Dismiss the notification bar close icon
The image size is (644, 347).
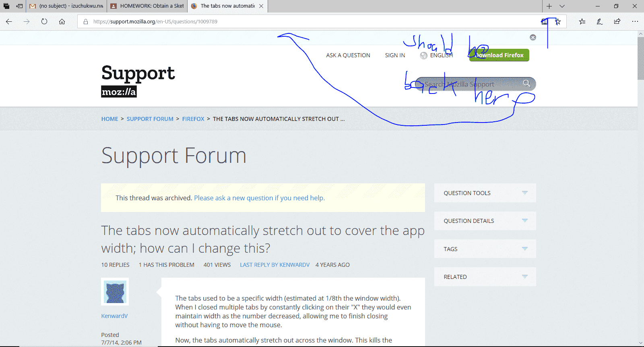click(533, 37)
